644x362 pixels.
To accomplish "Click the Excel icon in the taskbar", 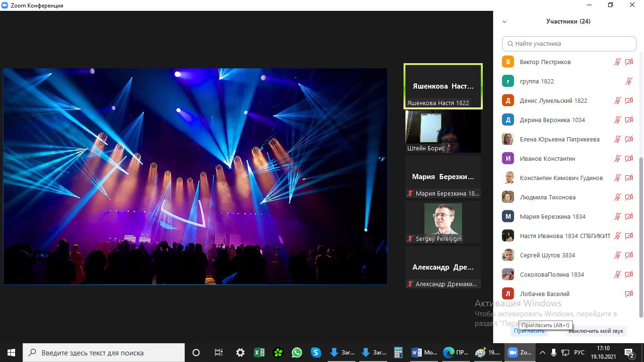I will pos(259,353).
